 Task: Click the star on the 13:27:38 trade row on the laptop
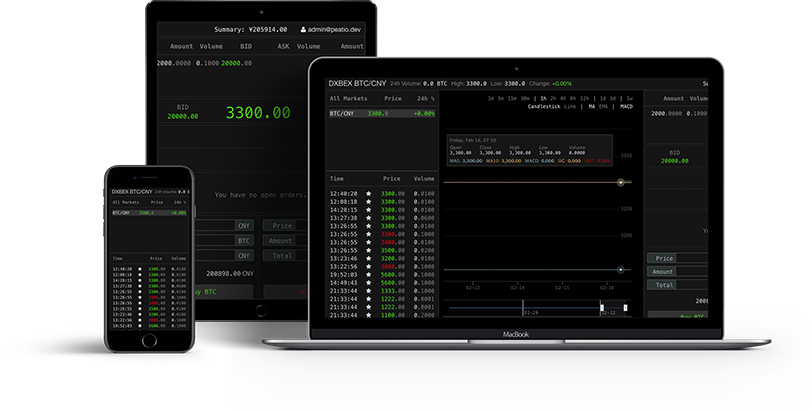(x=369, y=218)
